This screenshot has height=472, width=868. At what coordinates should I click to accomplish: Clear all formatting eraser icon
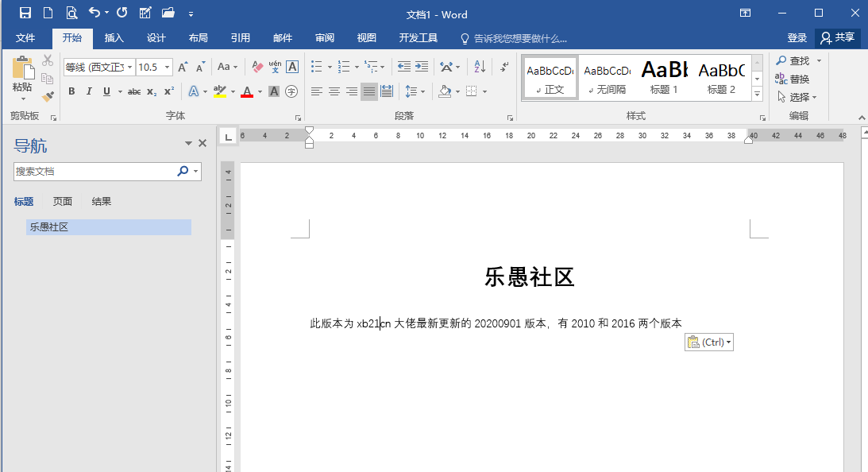(257, 67)
